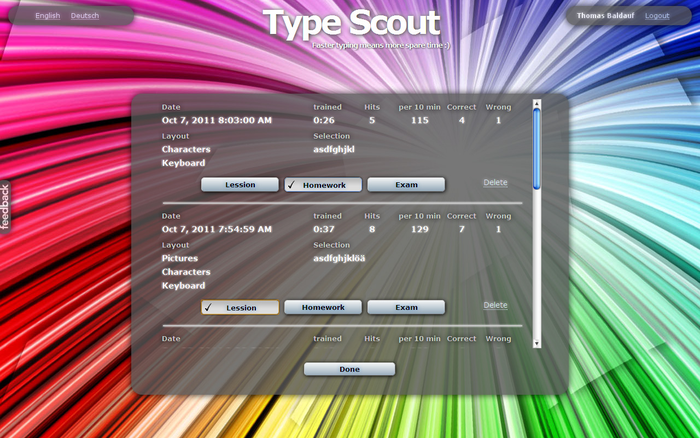Switch language to Deutsch
The width and height of the screenshot is (700, 438).
[x=85, y=16]
